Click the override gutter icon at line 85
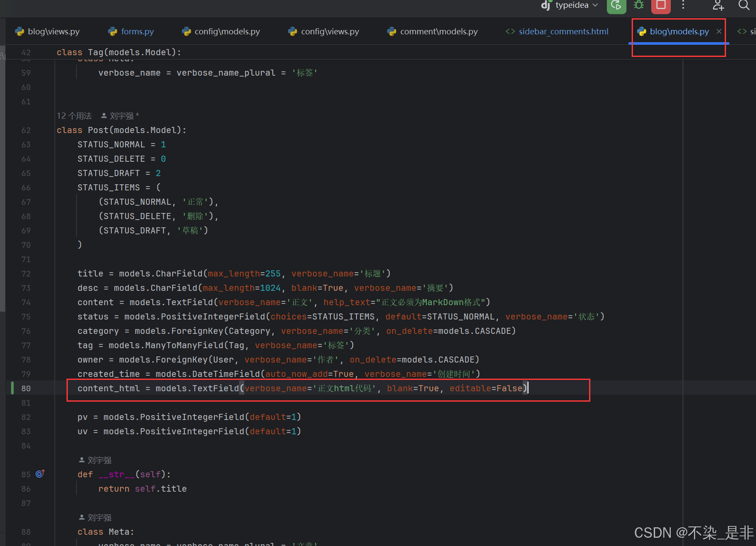 [40, 474]
